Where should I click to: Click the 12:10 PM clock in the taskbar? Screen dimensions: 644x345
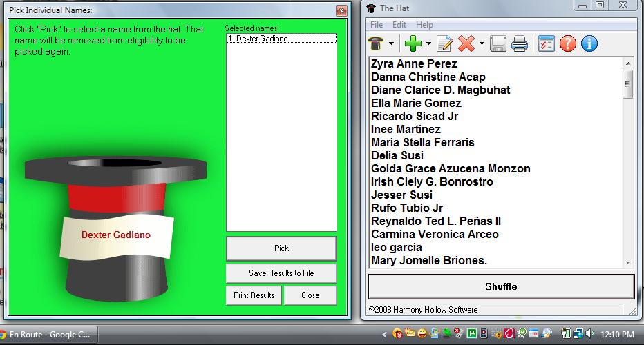pyautogui.click(x=617, y=335)
